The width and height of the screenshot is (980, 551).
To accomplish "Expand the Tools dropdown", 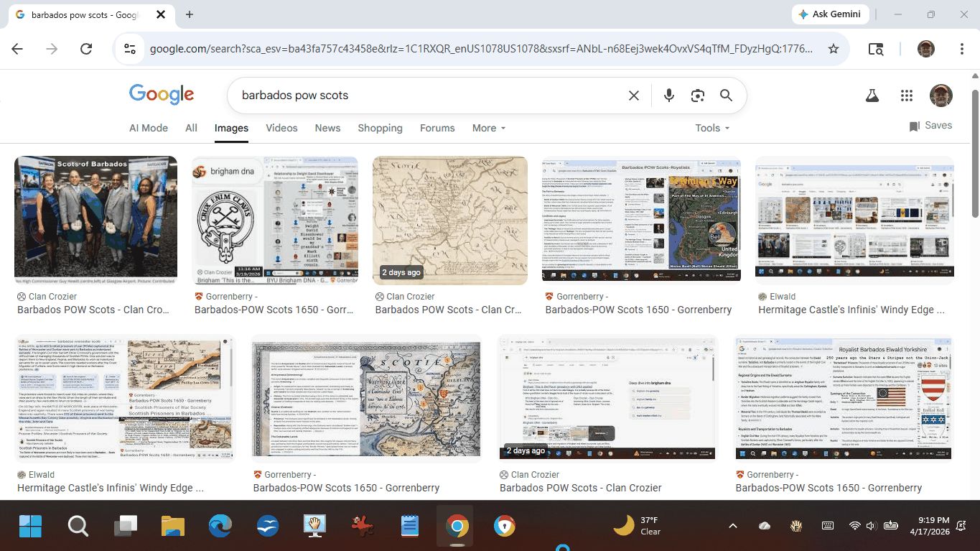I will pyautogui.click(x=711, y=128).
